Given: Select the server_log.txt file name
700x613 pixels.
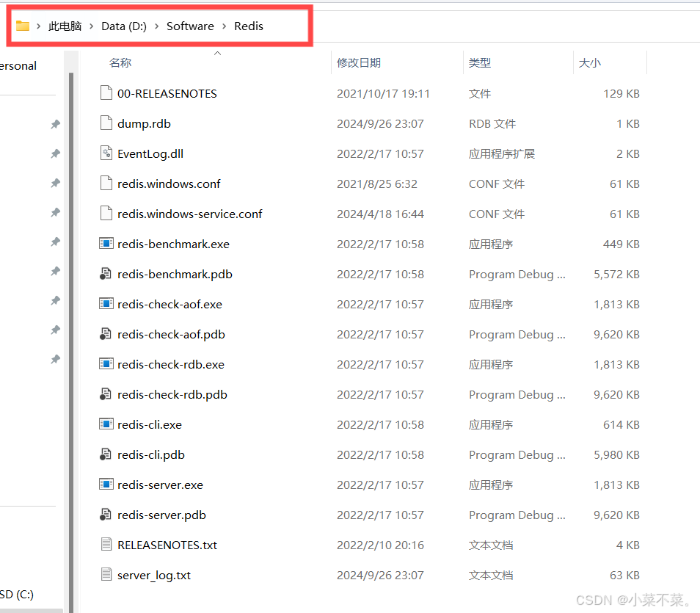Looking at the screenshot, I should (154, 575).
